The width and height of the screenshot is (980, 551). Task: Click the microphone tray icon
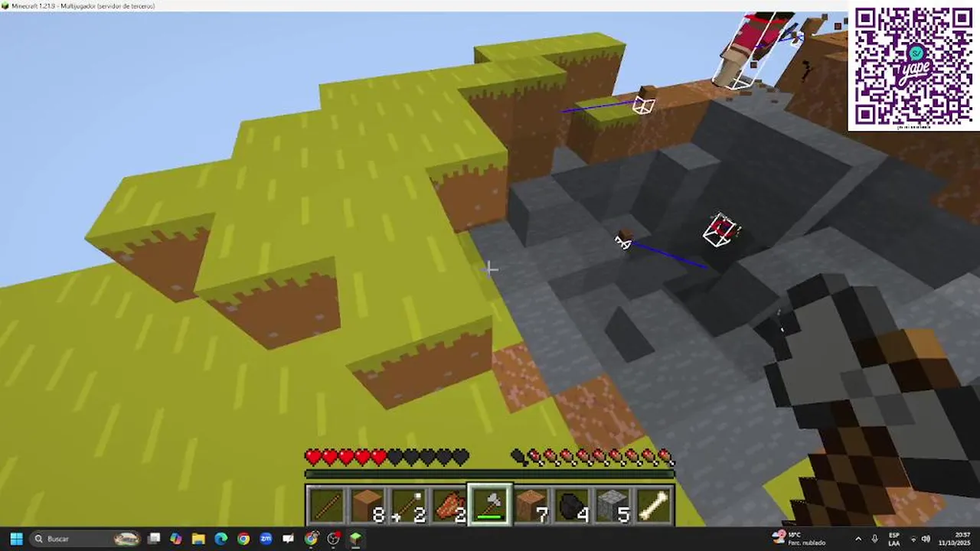[874, 539]
